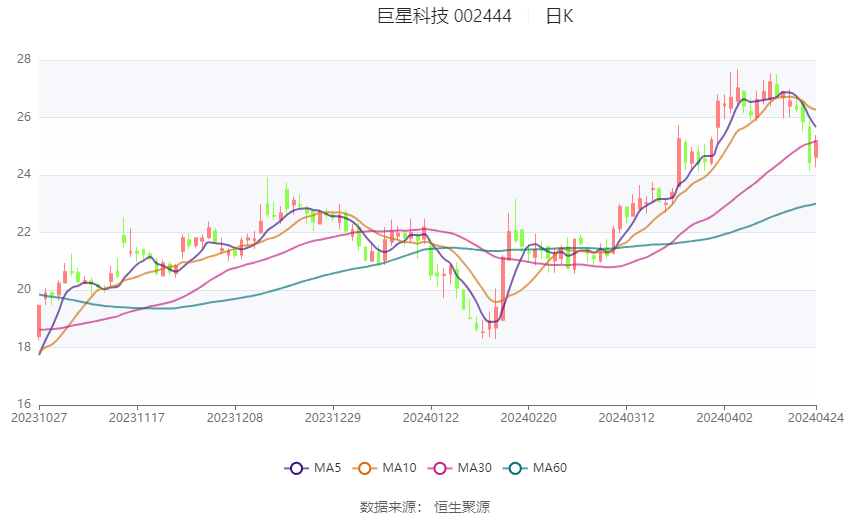Image resolution: width=850 pixels, height=517 pixels.
Task: Select the 20231027 x-axis date label
Action: click(39, 418)
